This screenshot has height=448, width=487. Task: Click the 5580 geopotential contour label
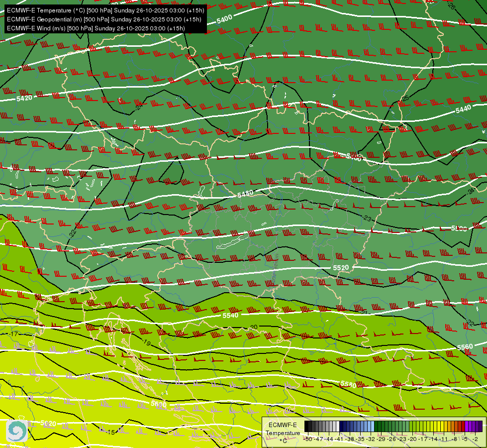(348, 384)
